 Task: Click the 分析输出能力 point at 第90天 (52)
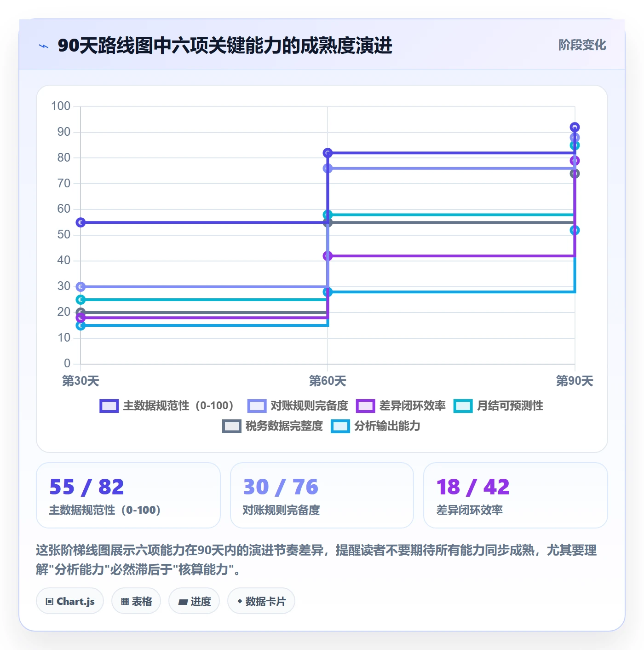575,230
